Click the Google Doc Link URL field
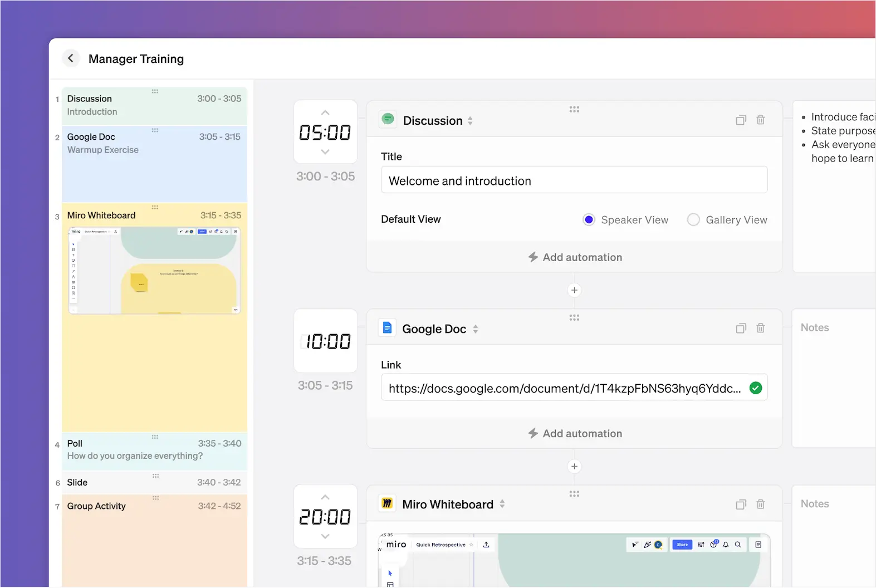Image resolution: width=876 pixels, height=588 pixels. click(574, 388)
